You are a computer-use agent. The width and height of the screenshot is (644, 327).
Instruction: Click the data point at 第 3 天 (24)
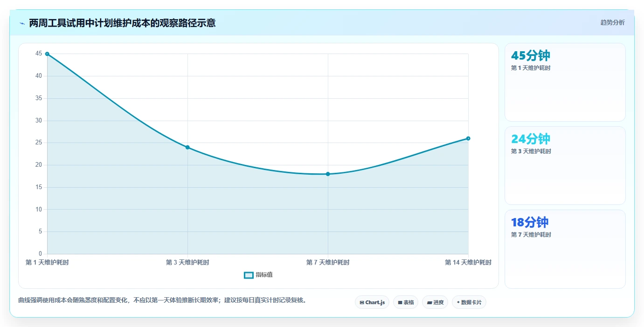click(x=187, y=147)
